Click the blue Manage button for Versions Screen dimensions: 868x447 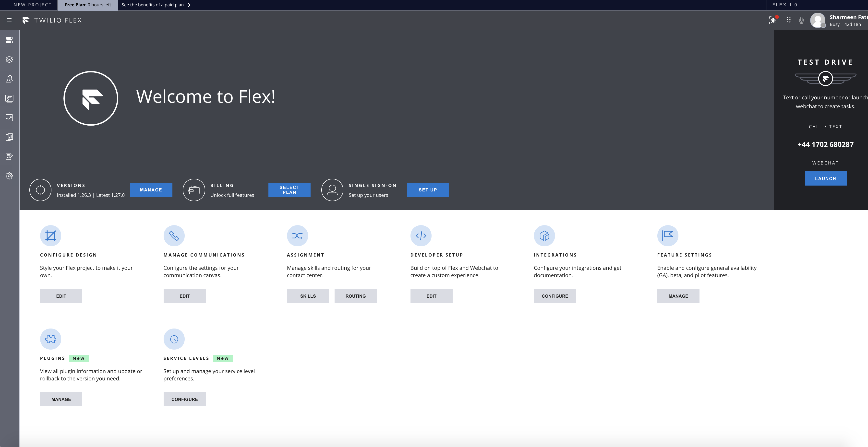151,190
